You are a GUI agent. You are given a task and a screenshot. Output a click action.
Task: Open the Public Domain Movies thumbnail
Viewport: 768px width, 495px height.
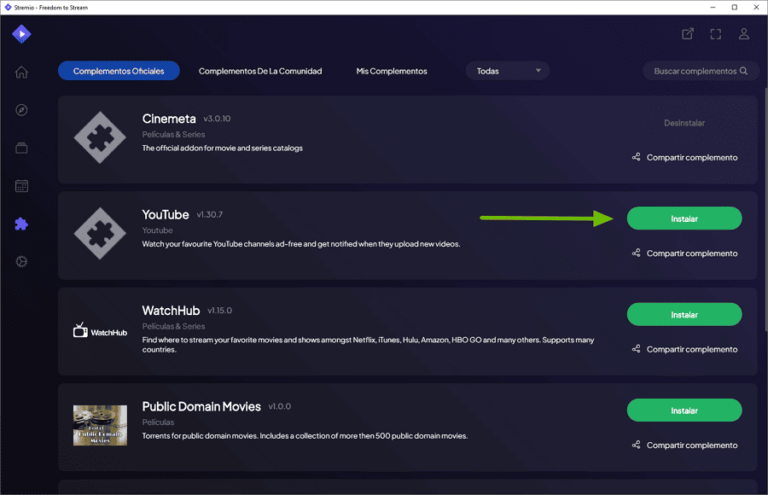[100, 425]
